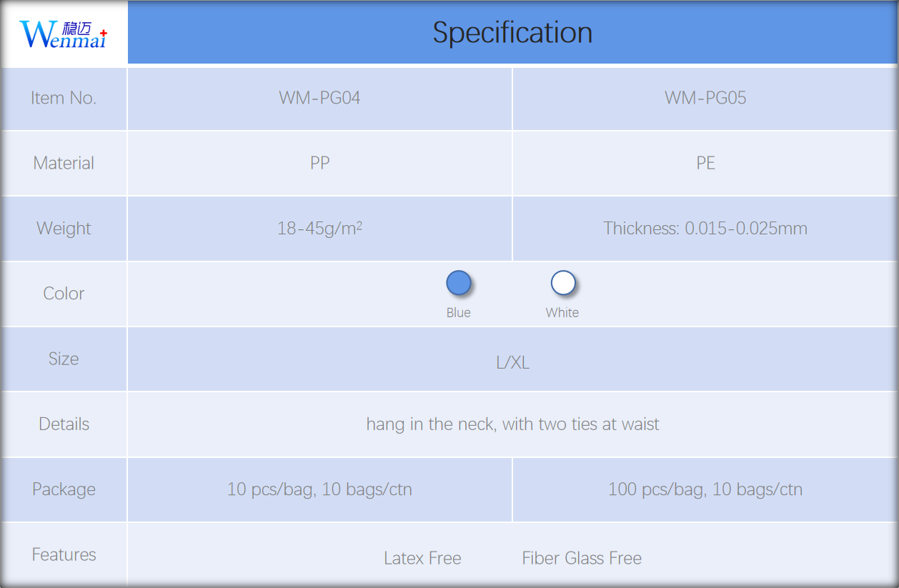The height and width of the screenshot is (588, 899).
Task: Click the WM-PG05 item number cell
Action: (705, 99)
